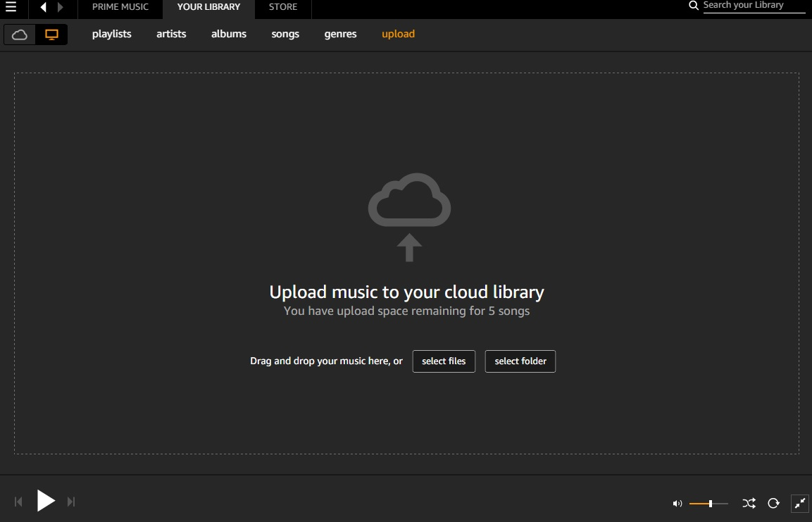Switch to offline computer library view
This screenshot has height=522, width=812.
51,35
